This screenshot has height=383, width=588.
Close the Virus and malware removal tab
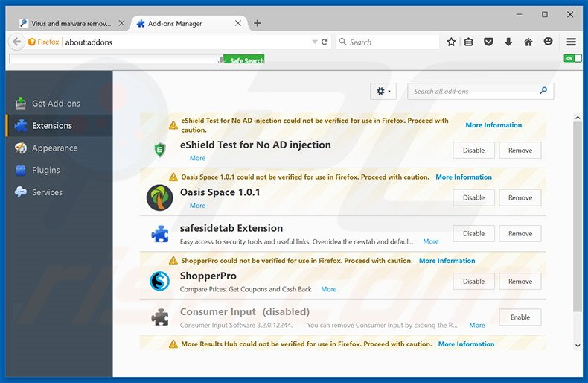pos(121,23)
